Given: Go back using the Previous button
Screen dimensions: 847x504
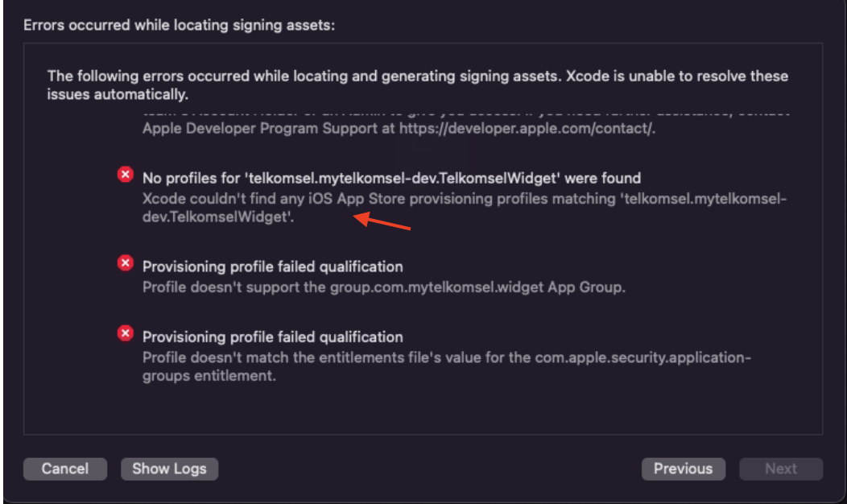Looking at the screenshot, I should (x=683, y=469).
